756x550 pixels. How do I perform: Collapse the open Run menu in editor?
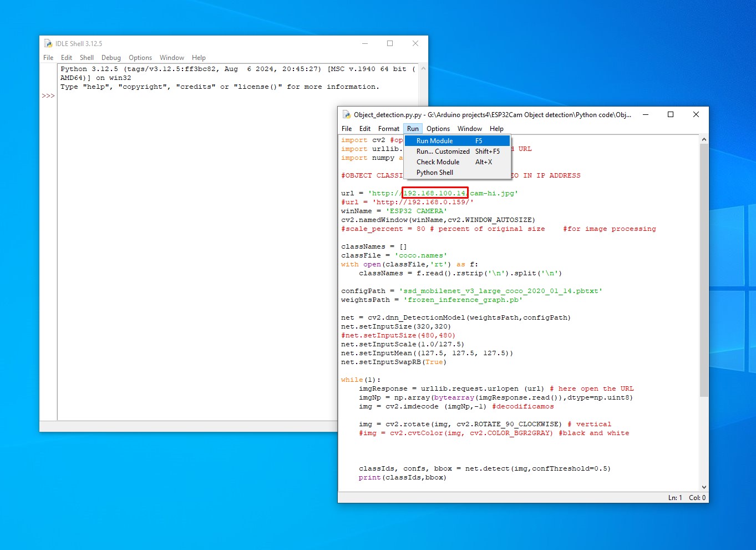point(413,129)
